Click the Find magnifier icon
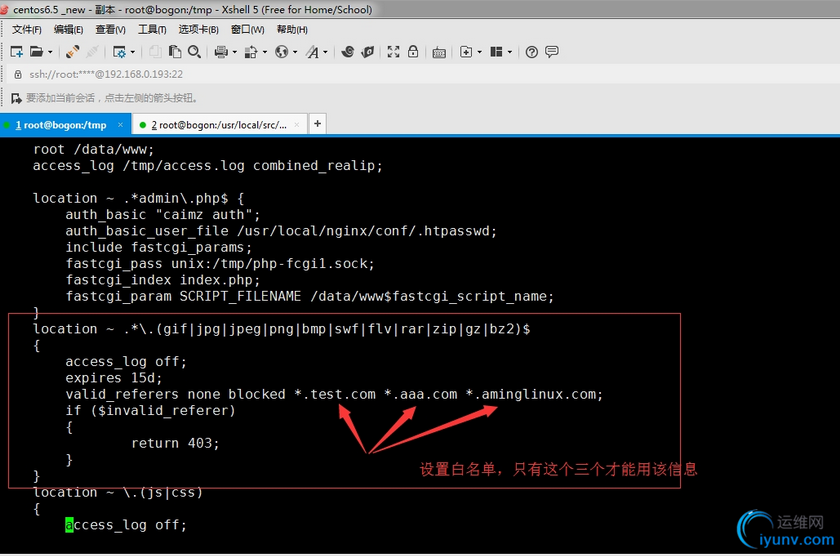Screen dimensions: 840x556 tap(194, 52)
